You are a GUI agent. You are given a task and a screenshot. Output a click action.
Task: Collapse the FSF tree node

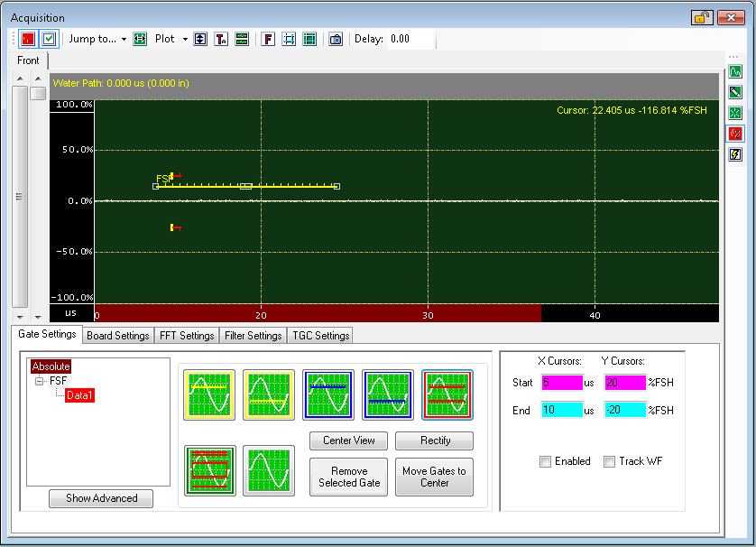coord(40,381)
